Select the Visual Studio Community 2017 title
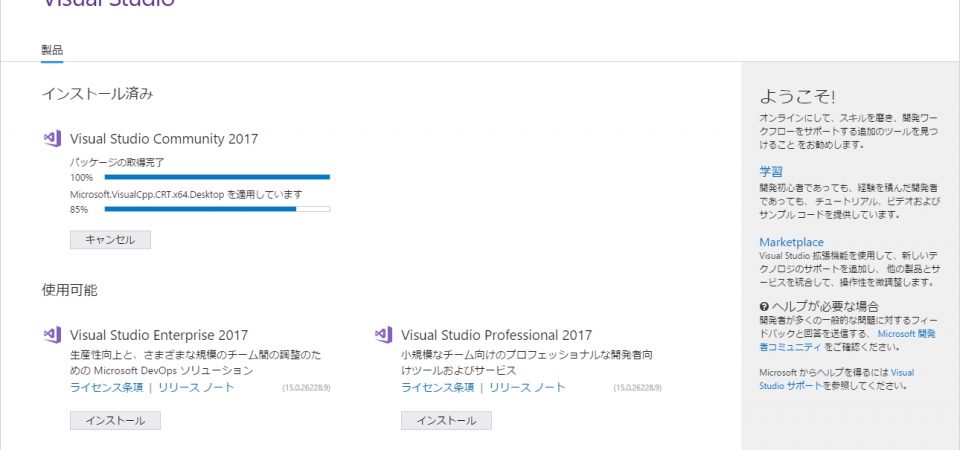Screen dimensions: 960x450 tap(164, 139)
